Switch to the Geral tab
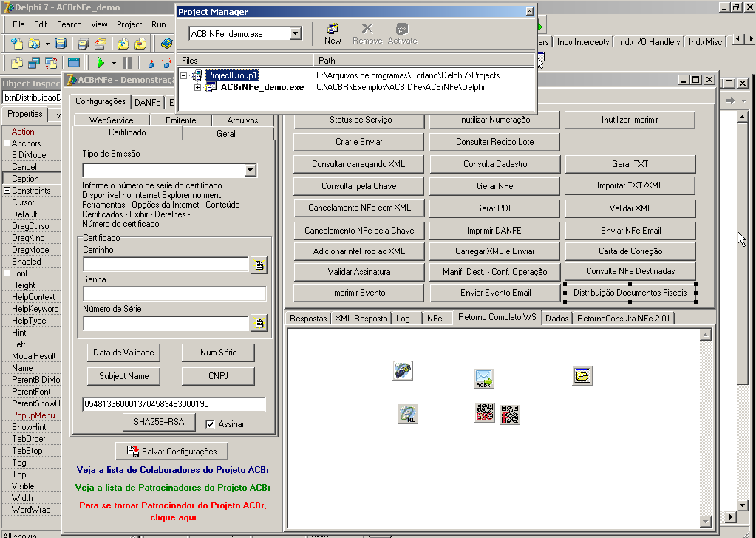The image size is (756, 538). tap(226, 134)
